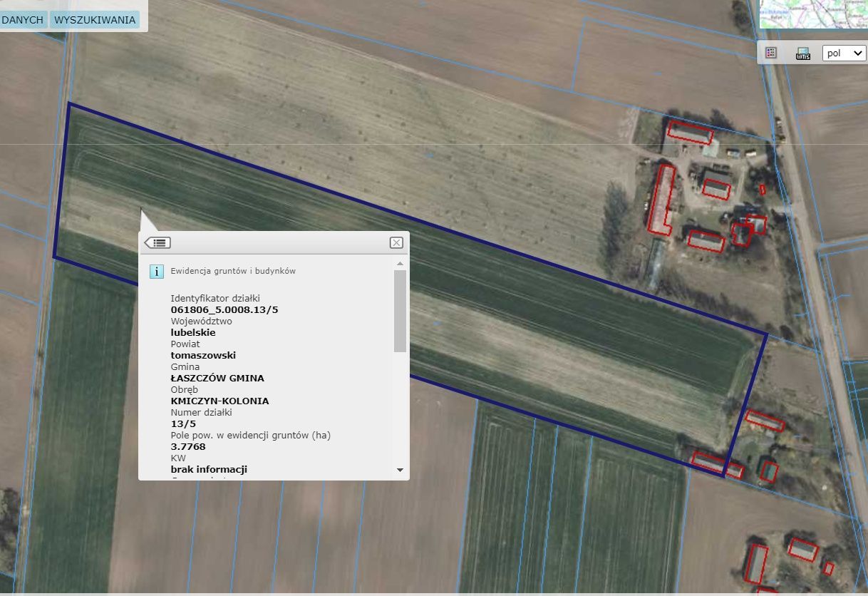Click the 'lubelskie' voivodeship value
This screenshot has width=868, height=596.
click(x=193, y=332)
